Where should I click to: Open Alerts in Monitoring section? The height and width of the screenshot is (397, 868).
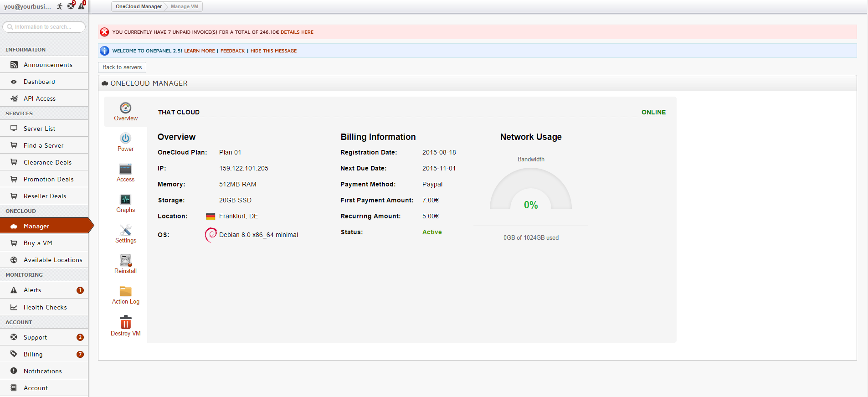tap(32, 290)
